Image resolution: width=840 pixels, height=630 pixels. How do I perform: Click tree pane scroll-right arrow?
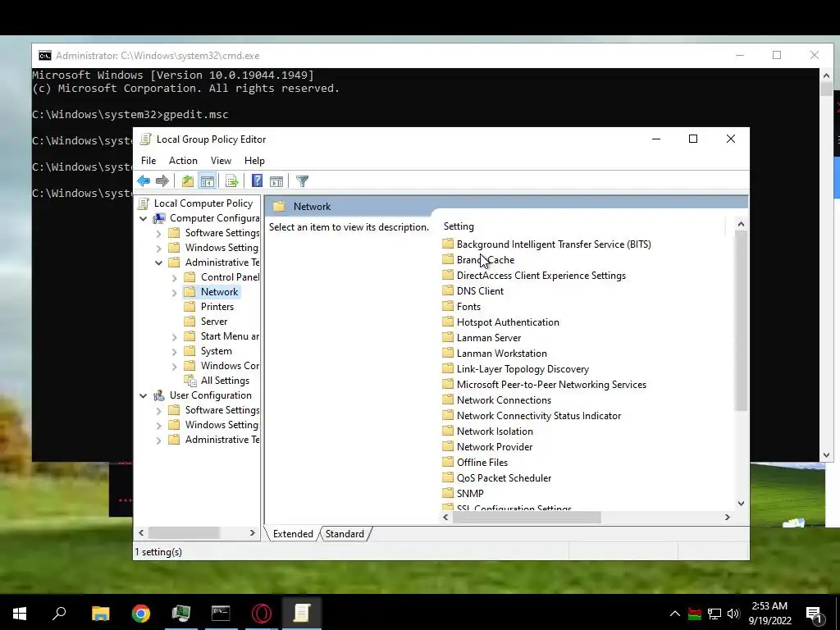pos(253,532)
